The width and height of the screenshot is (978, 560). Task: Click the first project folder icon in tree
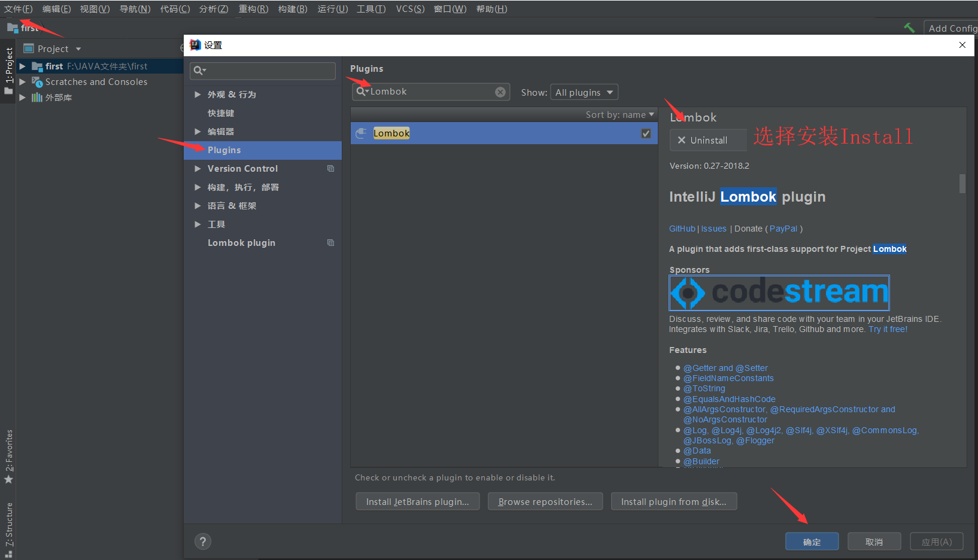click(x=37, y=66)
